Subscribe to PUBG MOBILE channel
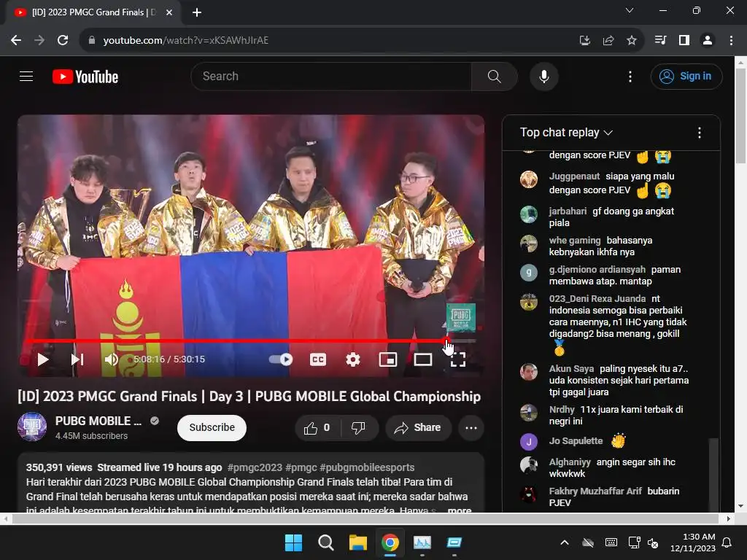Screen dimensions: 747x560 212,427
